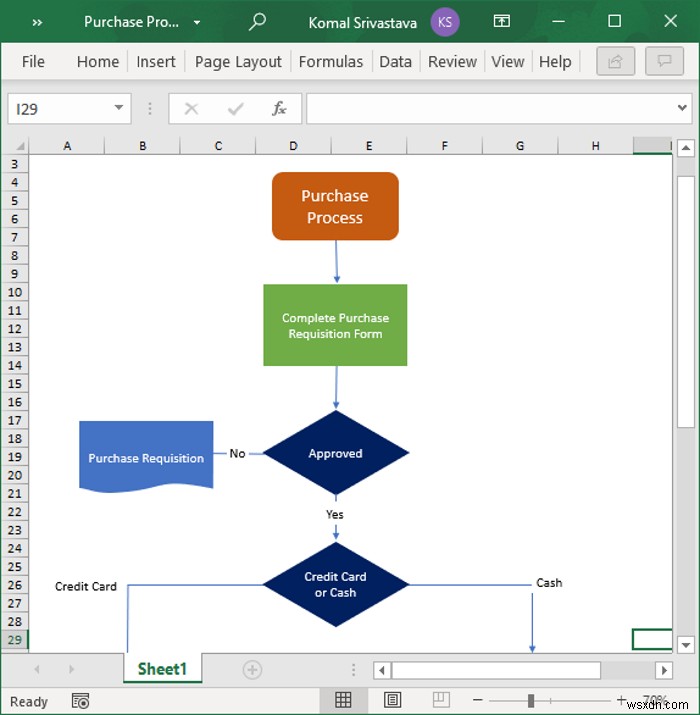Expand the Name Box dropdown arrow
Viewport: 700px width, 715px height.
tap(119, 108)
